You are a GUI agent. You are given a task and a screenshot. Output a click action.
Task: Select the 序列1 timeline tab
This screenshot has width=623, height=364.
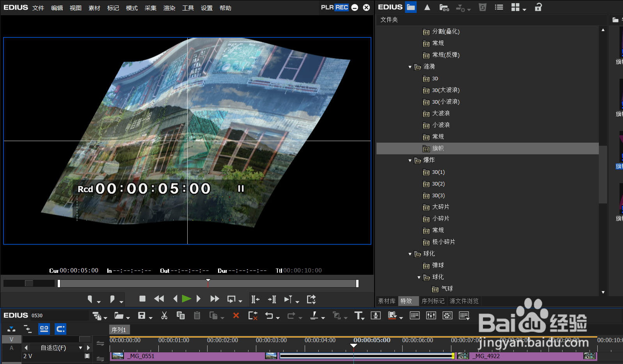tap(119, 330)
